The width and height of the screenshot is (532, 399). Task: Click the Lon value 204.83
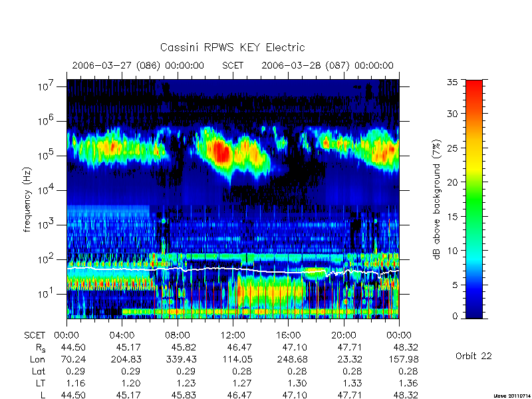click(126, 359)
